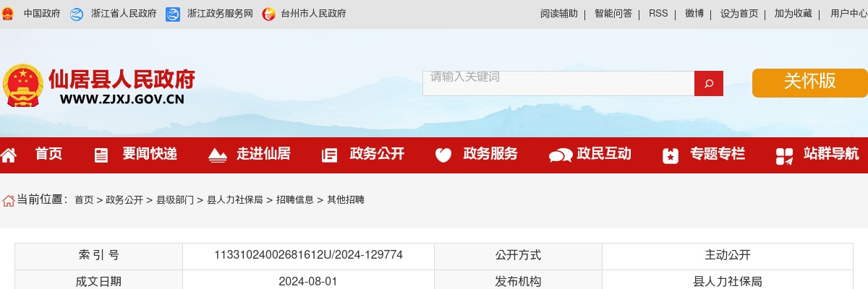Open the 中国政府 link in top bar
This screenshot has height=289, width=868.
[42, 14]
